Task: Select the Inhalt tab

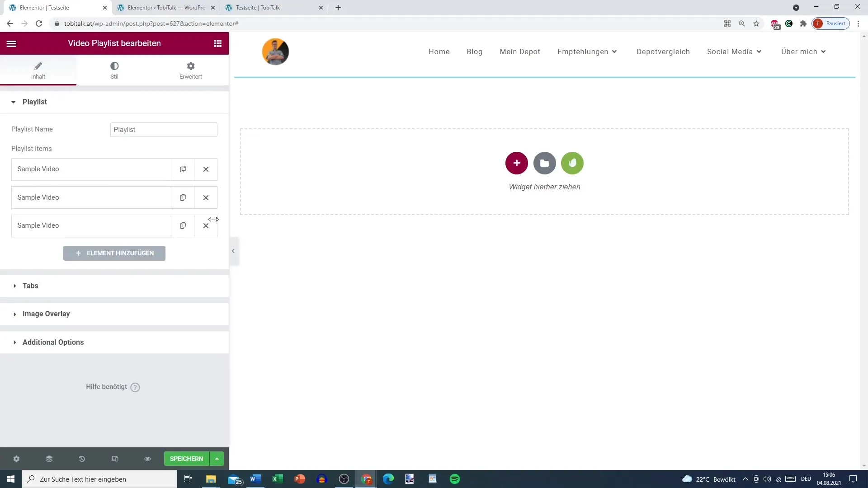Action: click(38, 70)
